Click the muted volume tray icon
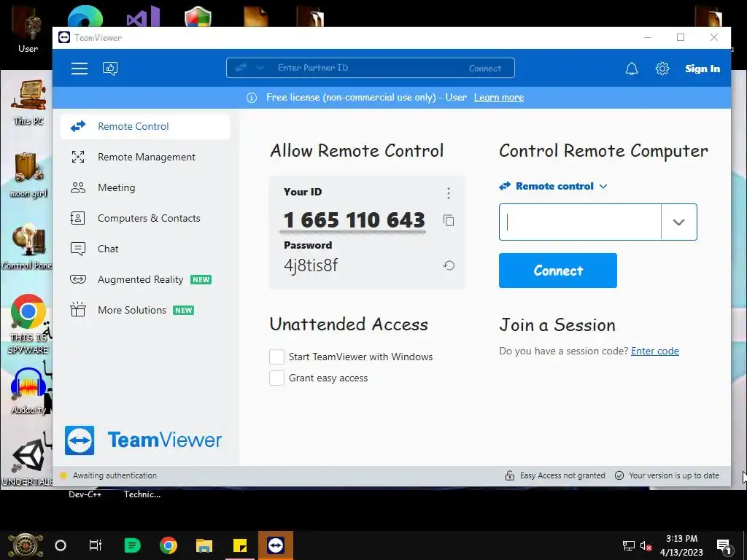 646,545
